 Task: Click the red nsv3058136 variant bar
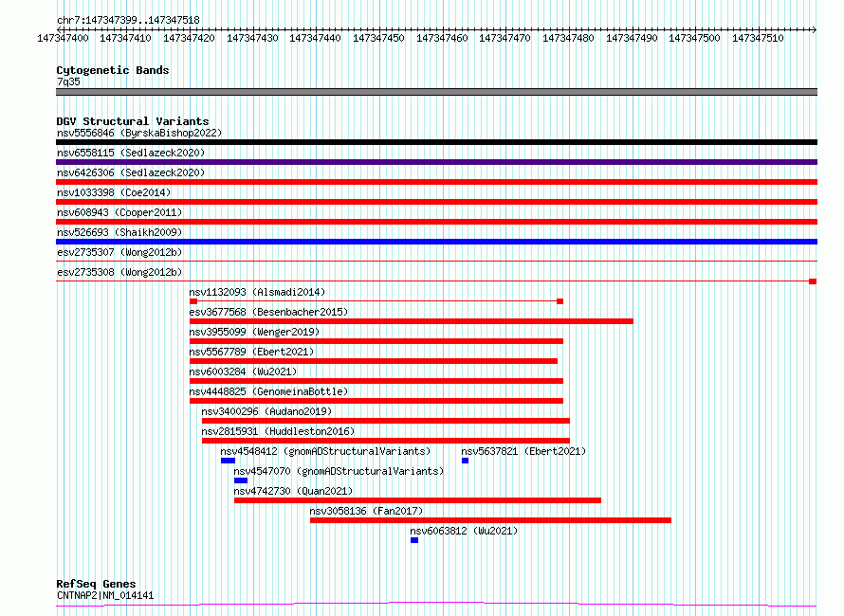pyautogui.click(x=491, y=520)
